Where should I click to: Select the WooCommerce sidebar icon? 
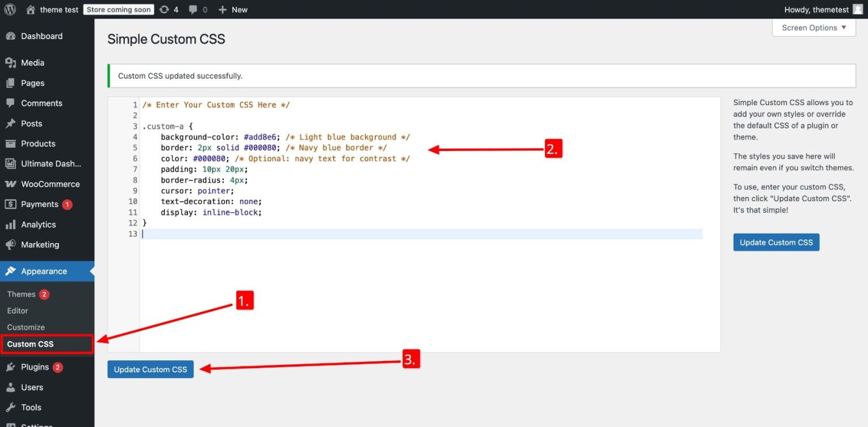click(11, 184)
